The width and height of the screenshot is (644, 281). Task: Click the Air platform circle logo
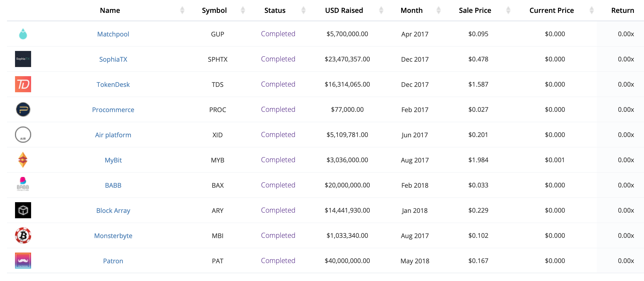click(23, 135)
